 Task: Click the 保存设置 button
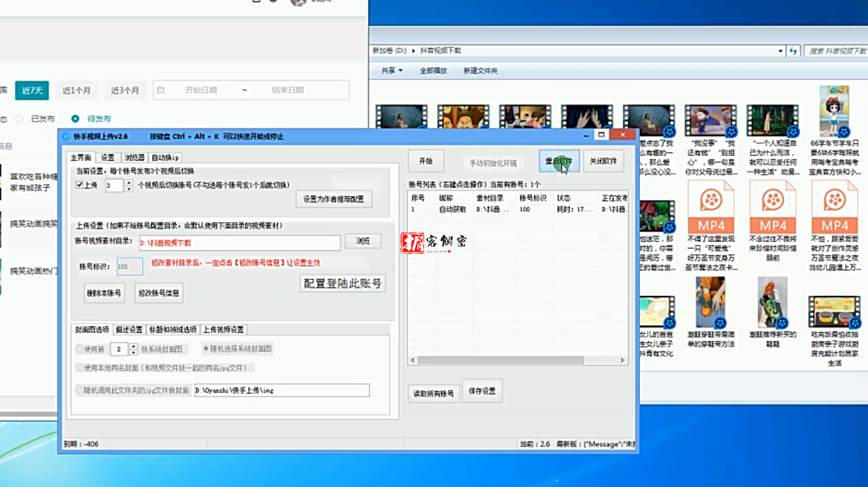482,391
